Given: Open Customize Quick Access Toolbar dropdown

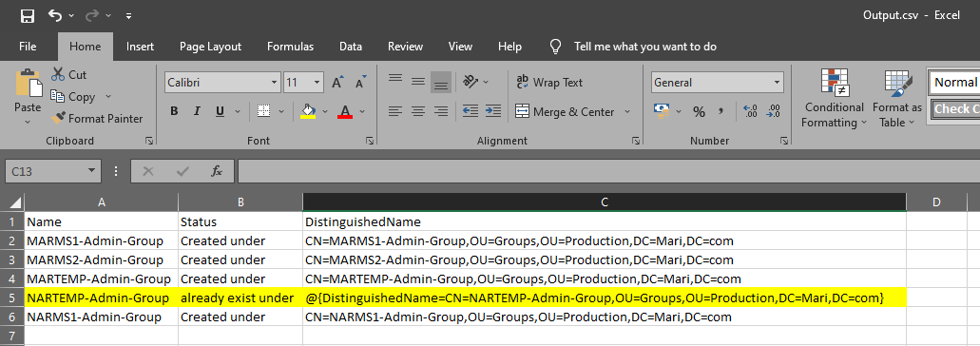Looking at the screenshot, I should coord(128,15).
